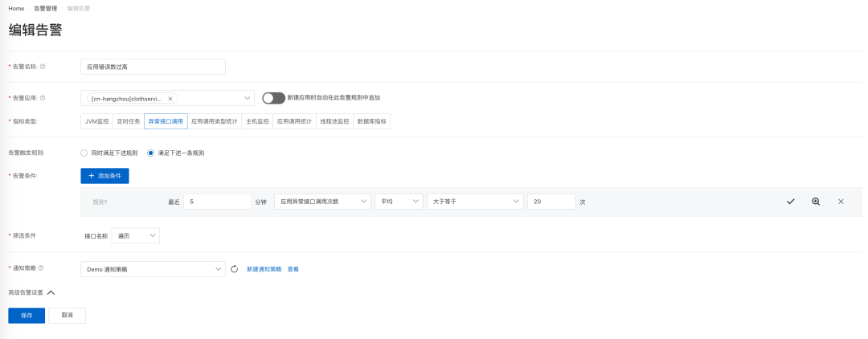This screenshot has height=339, width=868.
Task: Click the 保存 button
Action: (27, 315)
